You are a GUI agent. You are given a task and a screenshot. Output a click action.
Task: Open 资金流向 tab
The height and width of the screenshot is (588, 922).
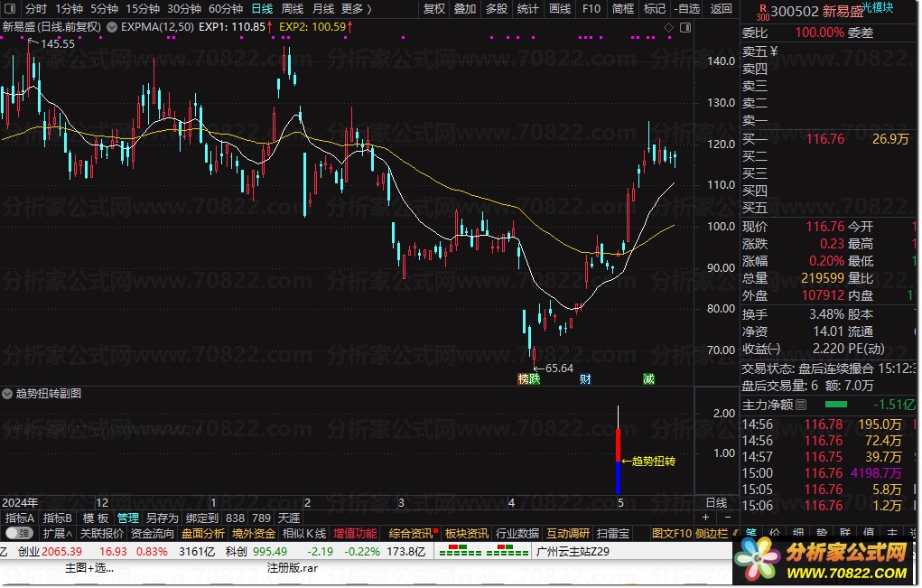tap(153, 533)
